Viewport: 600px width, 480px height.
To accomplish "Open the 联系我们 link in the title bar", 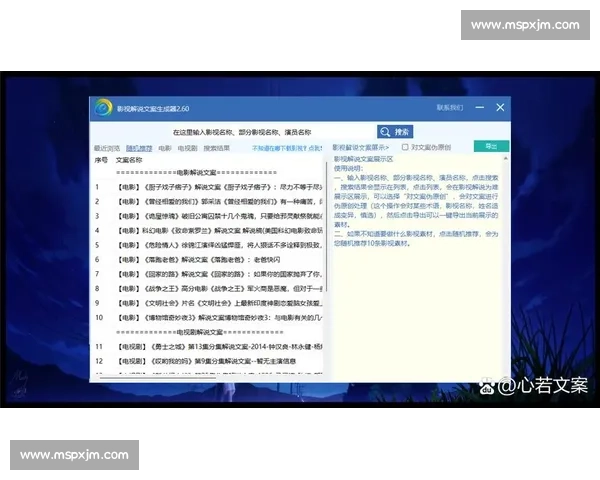I will (x=450, y=108).
